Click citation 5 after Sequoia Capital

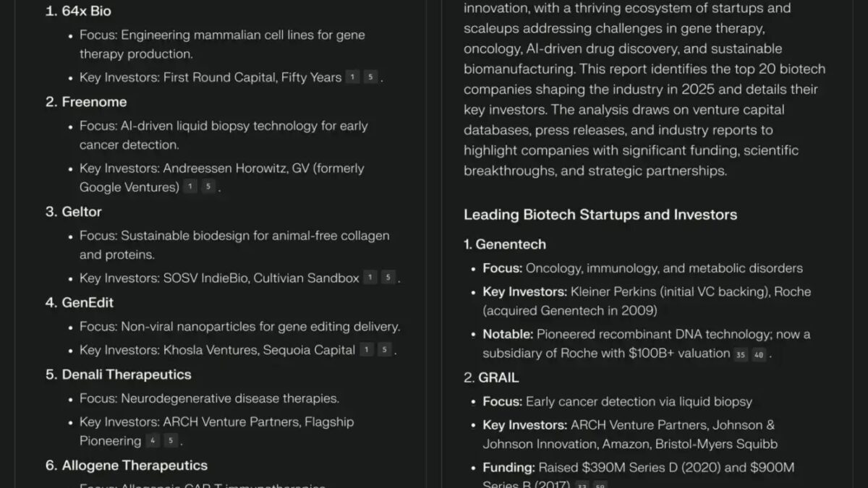(x=385, y=350)
